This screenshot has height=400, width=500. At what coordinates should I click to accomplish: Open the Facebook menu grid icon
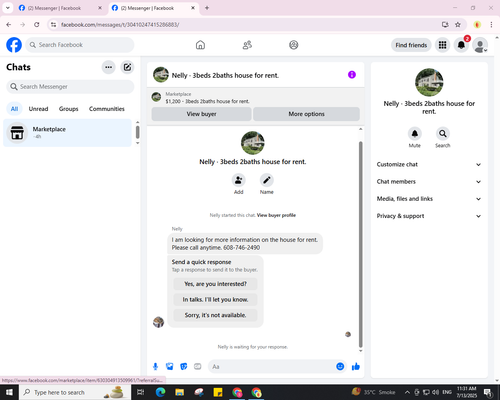click(x=442, y=45)
